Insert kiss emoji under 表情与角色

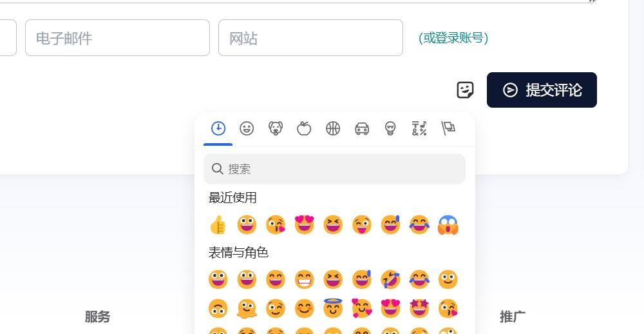point(448,308)
